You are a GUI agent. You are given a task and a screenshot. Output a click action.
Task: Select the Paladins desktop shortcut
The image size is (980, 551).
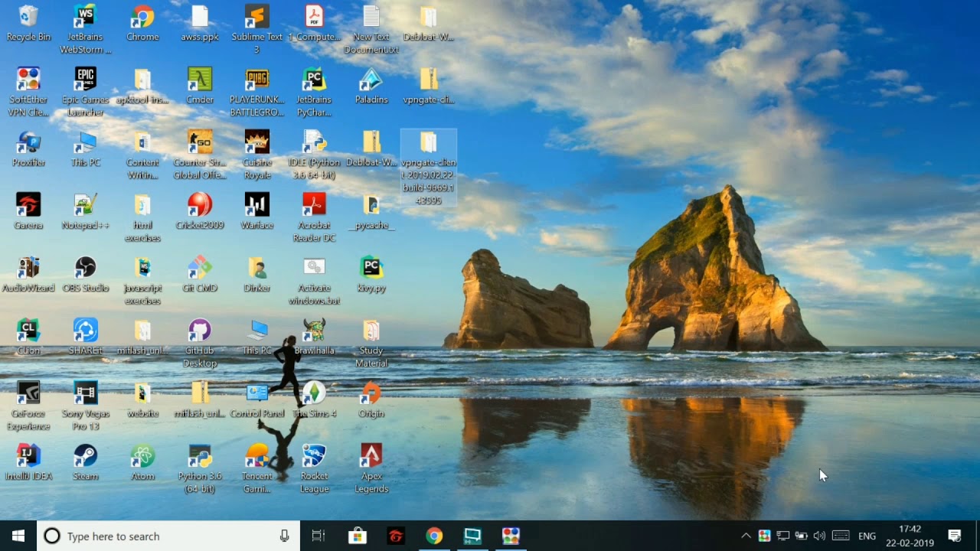pos(371,86)
